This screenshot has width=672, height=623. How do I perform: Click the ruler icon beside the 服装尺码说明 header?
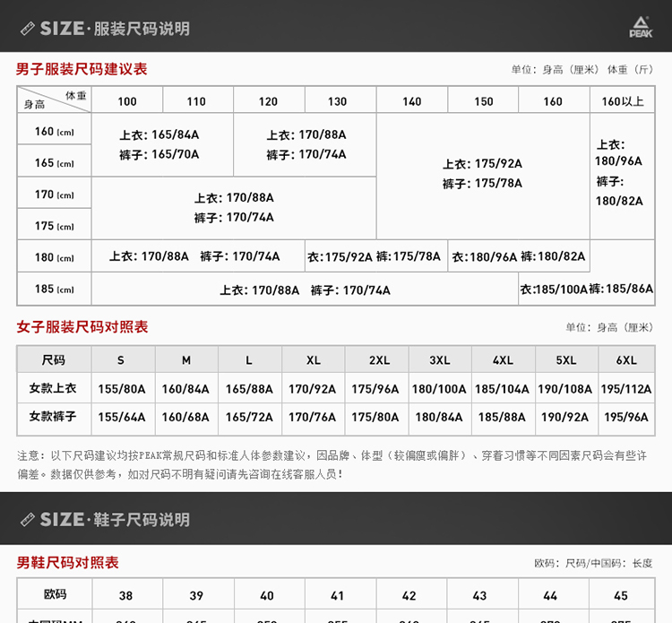(x=27, y=29)
